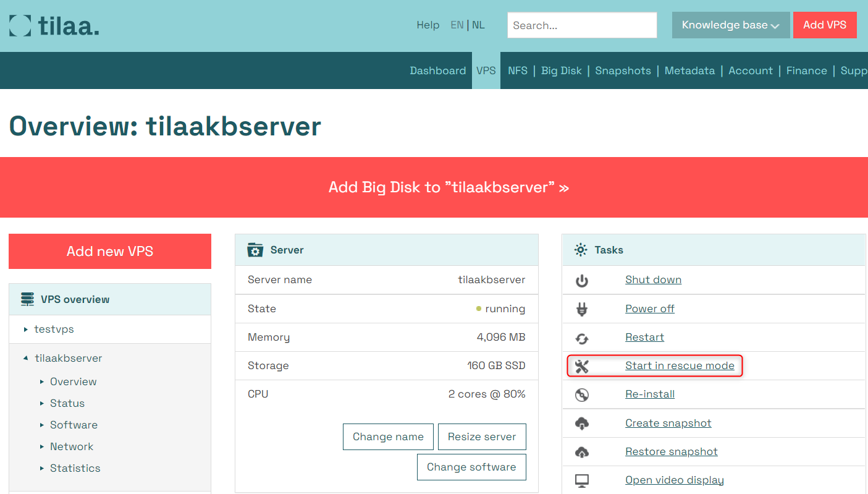Click Start in rescue mode link

pos(680,365)
